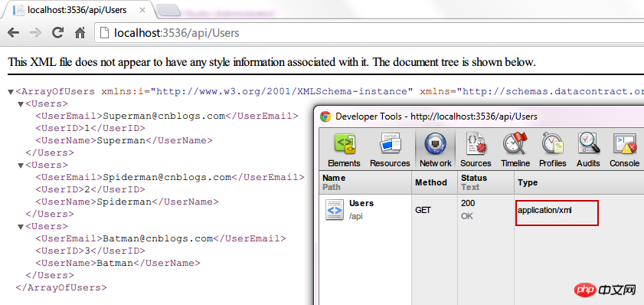Open the Console panel icon
644x305 pixels.
click(624, 150)
